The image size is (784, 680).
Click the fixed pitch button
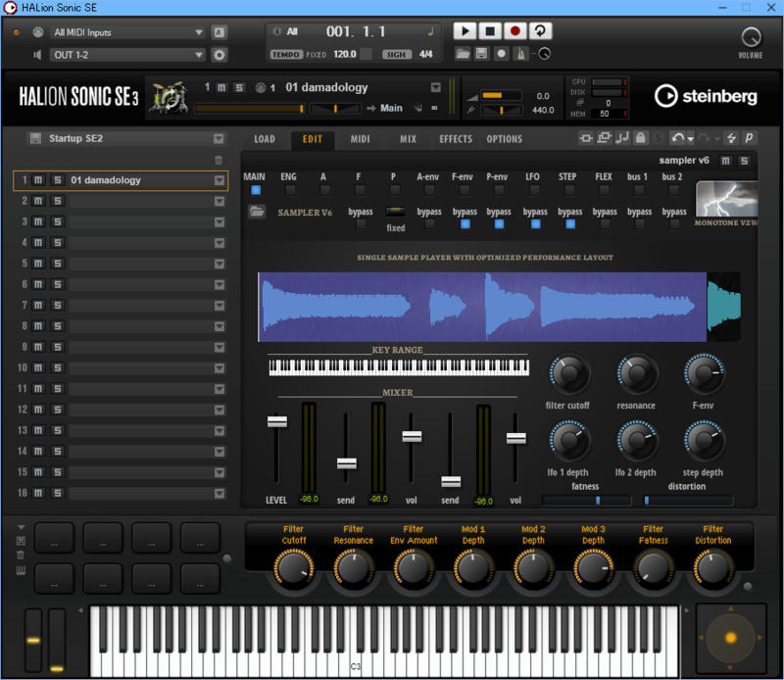coord(396,212)
